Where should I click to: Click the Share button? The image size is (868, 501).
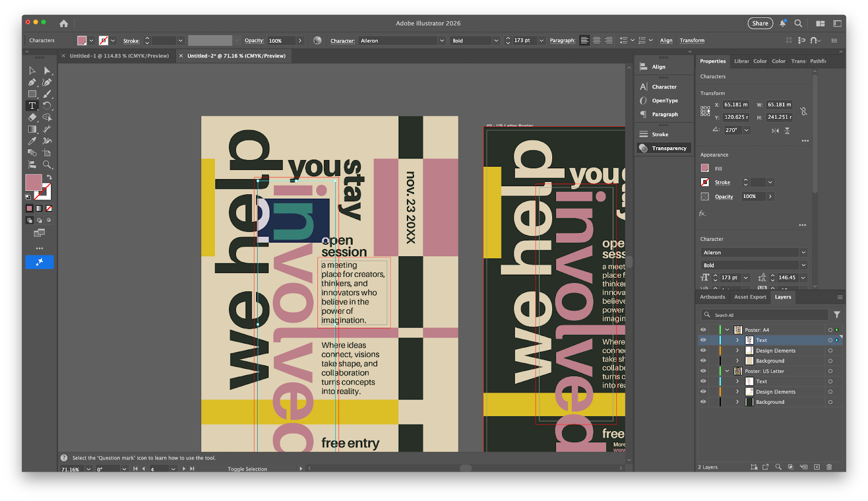(759, 23)
